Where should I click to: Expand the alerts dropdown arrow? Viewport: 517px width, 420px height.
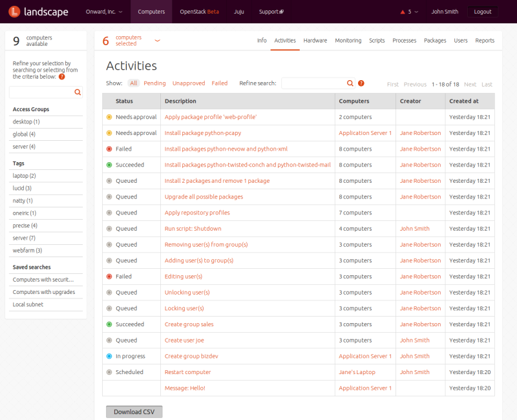click(x=417, y=12)
